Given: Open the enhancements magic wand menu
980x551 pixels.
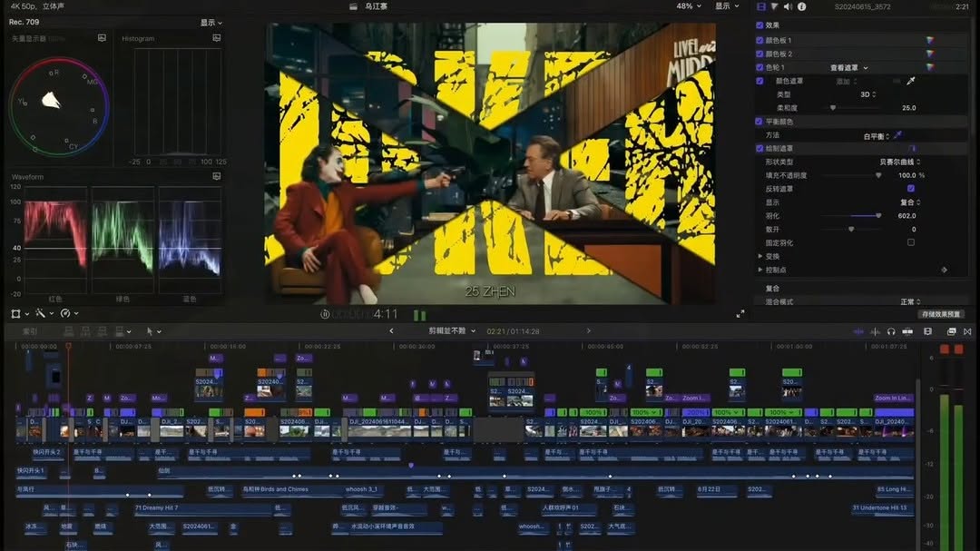Looking at the screenshot, I should tap(41, 313).
